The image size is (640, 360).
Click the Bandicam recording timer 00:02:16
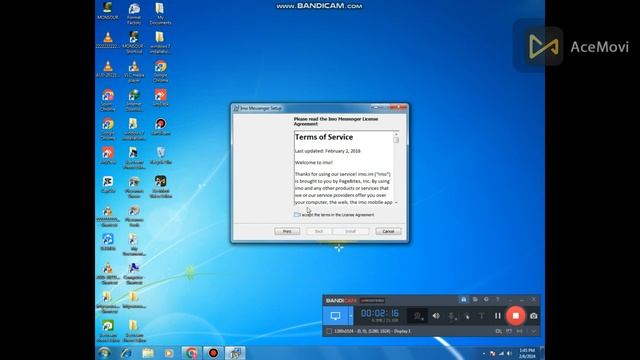tap(380, 313)
